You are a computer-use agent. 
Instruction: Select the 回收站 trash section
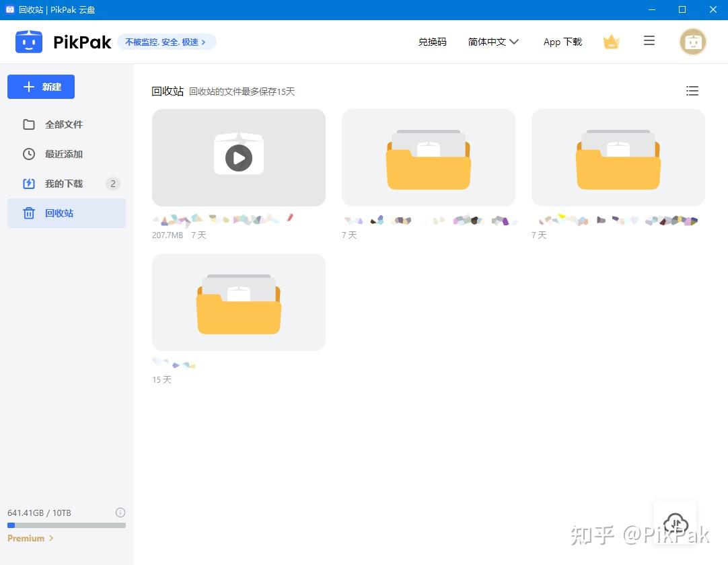click(59, 213)
